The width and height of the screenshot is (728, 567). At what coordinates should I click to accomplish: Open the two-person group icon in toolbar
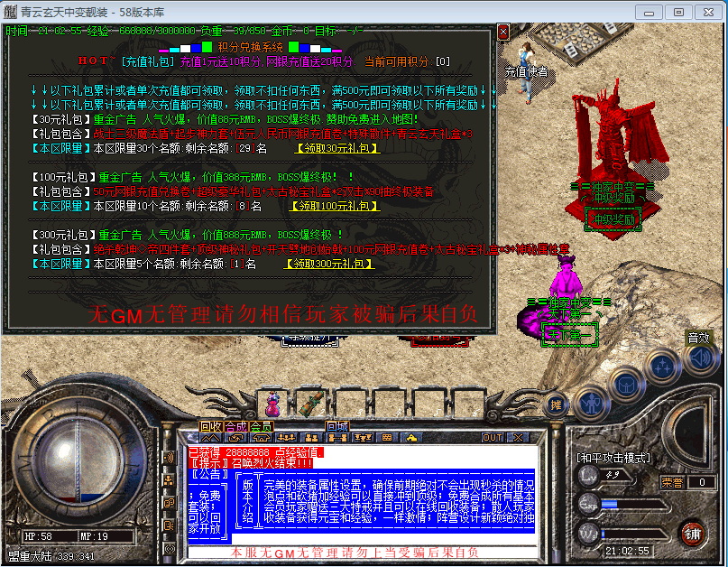[311, 438]
